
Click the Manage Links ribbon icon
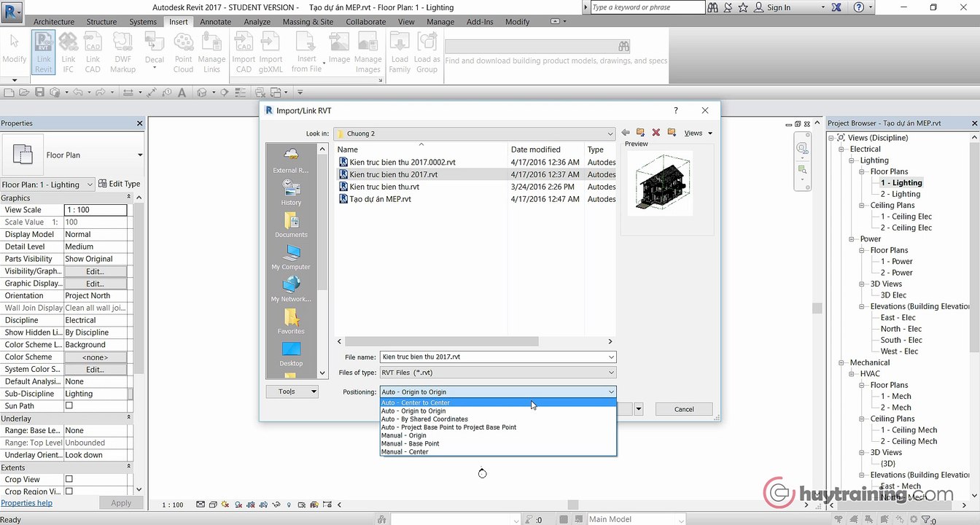(x=211, y=52)
